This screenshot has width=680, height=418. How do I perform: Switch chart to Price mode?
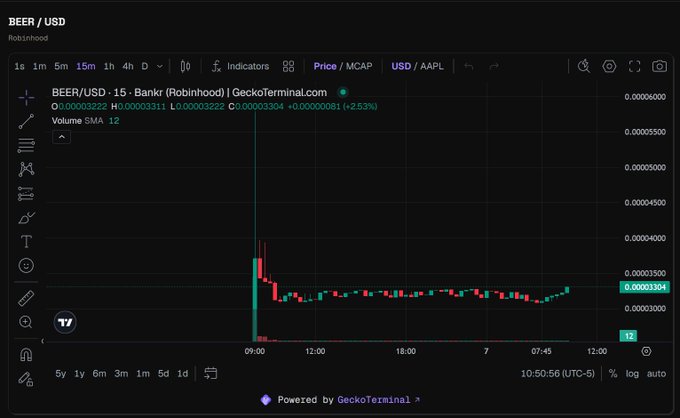(x=325, y=66)
